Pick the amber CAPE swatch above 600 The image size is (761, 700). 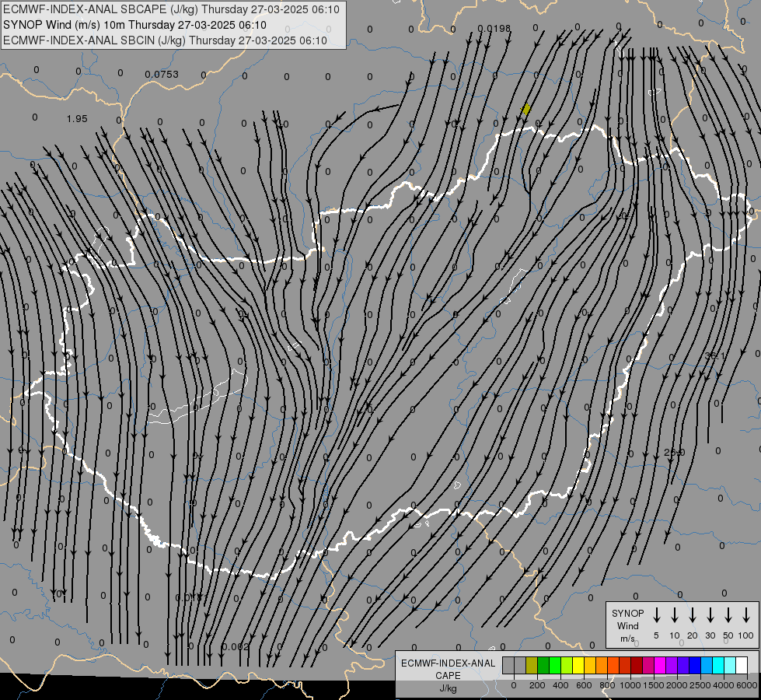(590, 665)
